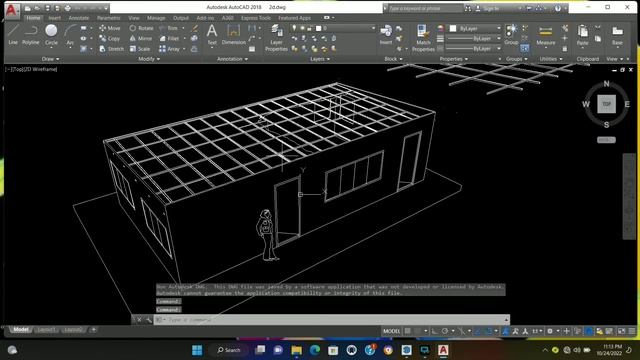Click the Group tool

click(x=511, y=34)
